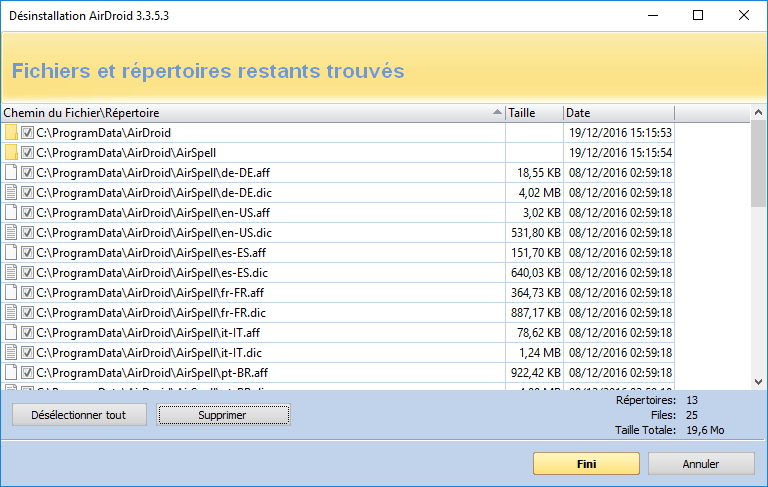Uncheck the pt-BR.aff checkbox

coord(27,373)
